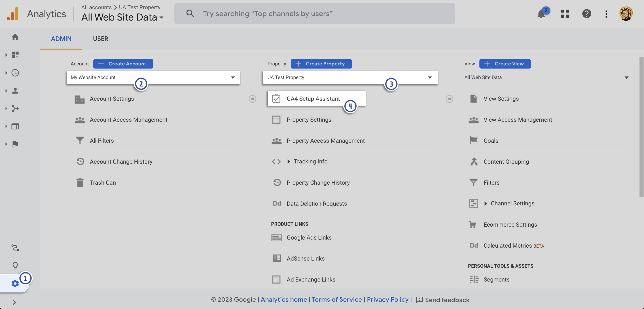Open the Analytics home link
This screenshot has height=309, width=644.
tap(284, 299)
